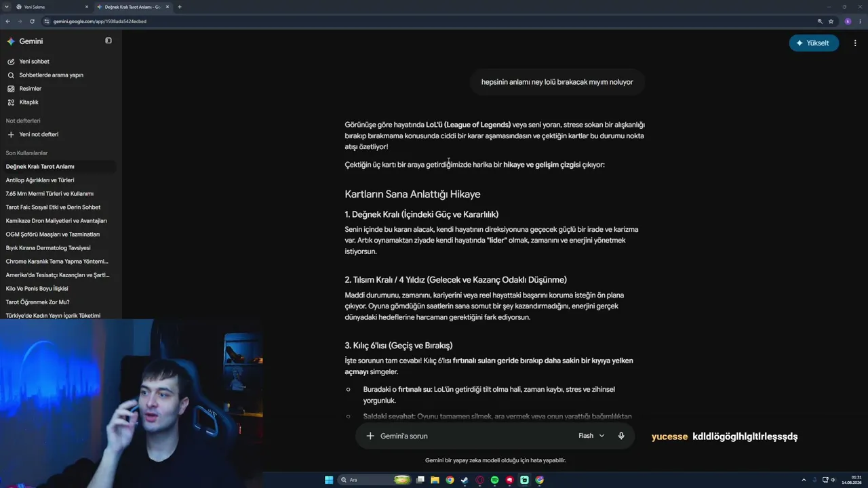The height and width of the screenshot is (488, 868).
Task: Open chat 'Değnek Kralı Tarot Anlamı'
Action: (x=60, y=167)
